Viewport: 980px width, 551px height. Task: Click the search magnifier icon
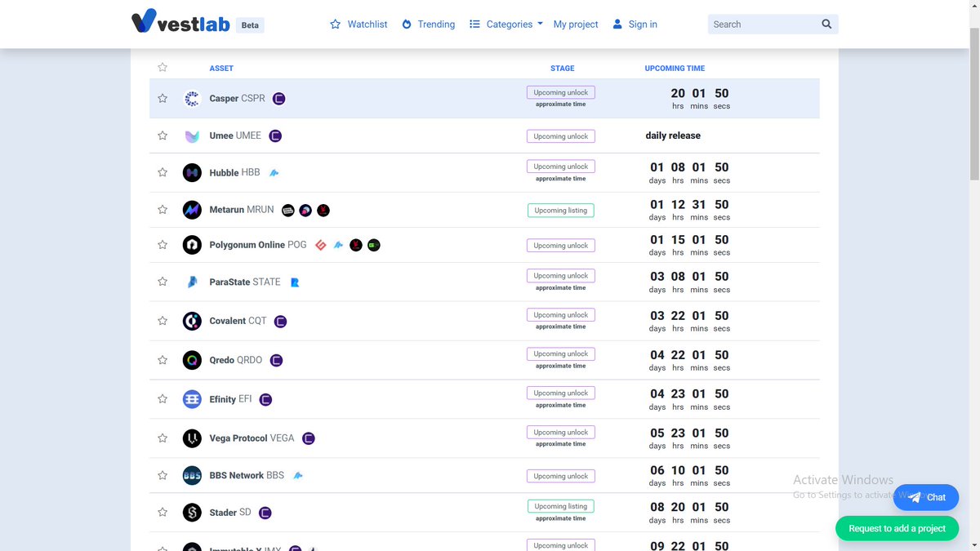pyautogui.click(x=826, y=24)
